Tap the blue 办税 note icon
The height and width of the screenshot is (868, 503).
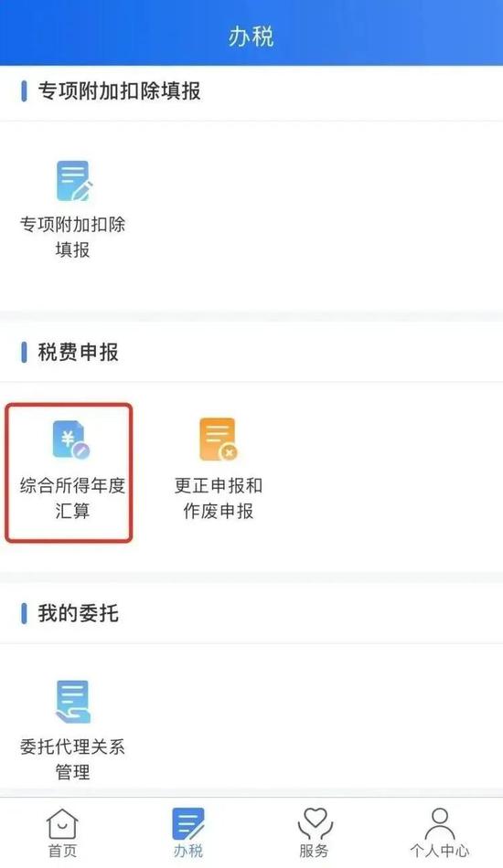188,824
